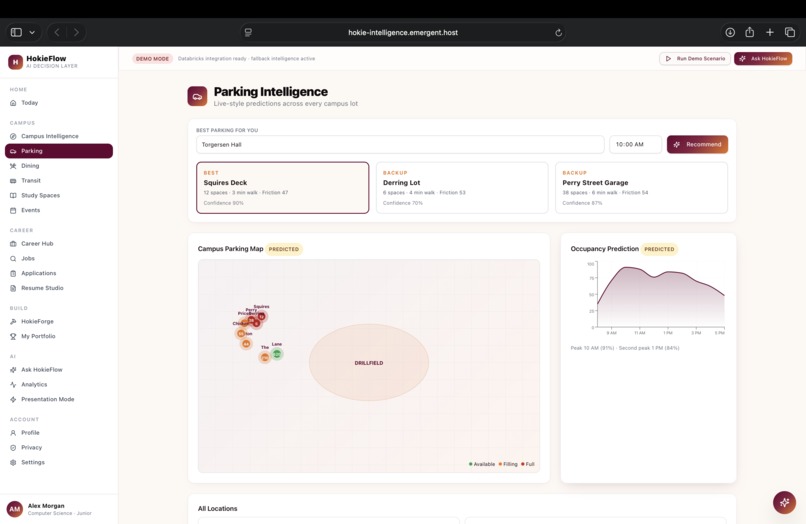806x524 pixels.
Task: Click the Presentation Mode icon
Action: (x=13, y=400)
